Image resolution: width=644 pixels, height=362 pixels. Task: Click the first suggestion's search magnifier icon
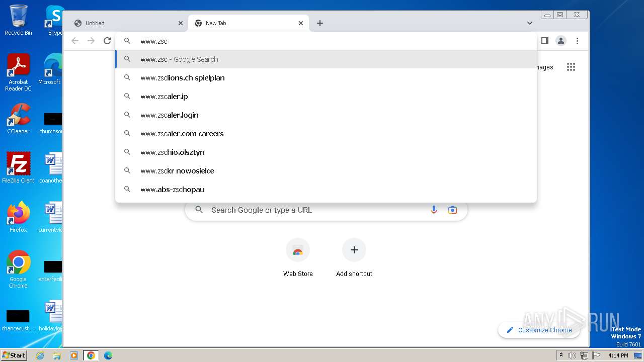point(127,59)
